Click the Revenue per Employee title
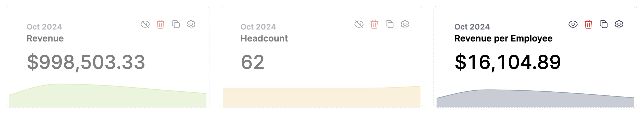The image size is (644, 114). (503, 38)
